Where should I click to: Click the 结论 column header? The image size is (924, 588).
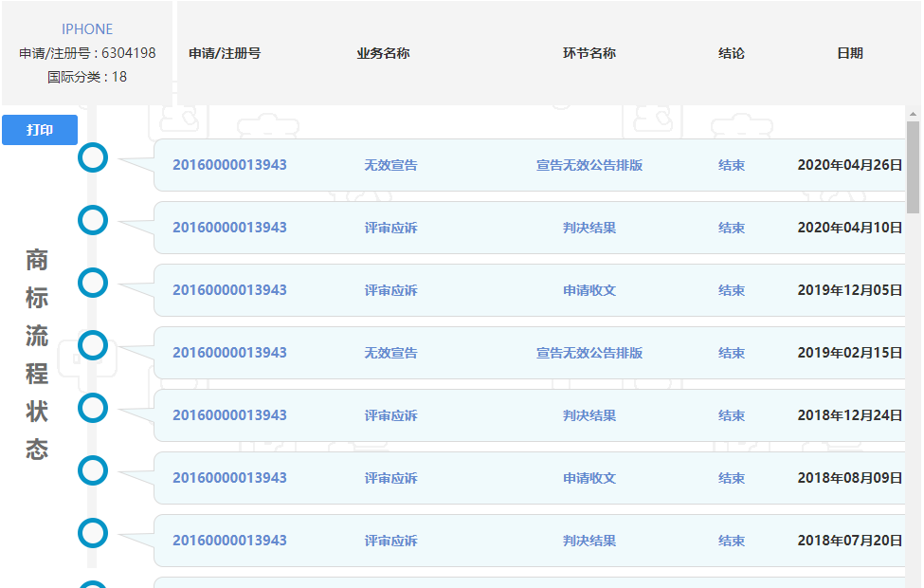pos(732,53)
